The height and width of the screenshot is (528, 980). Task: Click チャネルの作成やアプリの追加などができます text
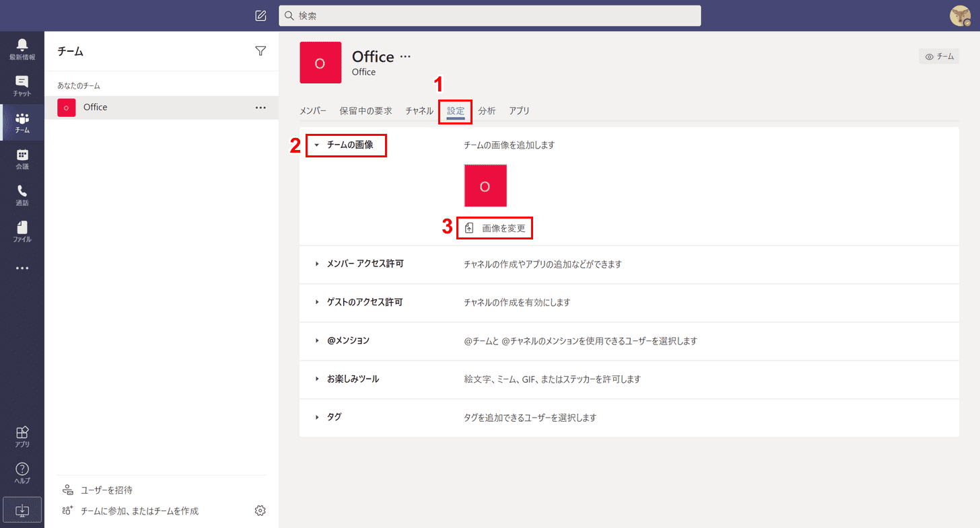[542, 264]
